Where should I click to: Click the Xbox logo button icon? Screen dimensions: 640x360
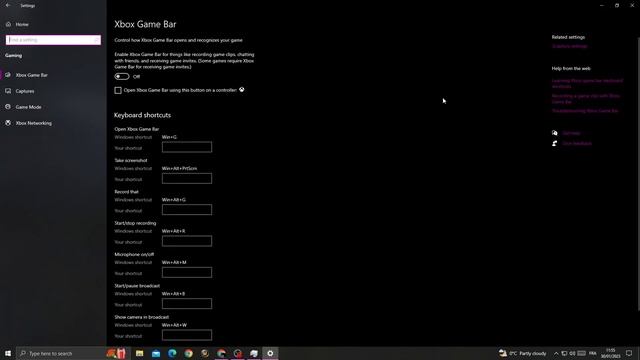point(242,90)
